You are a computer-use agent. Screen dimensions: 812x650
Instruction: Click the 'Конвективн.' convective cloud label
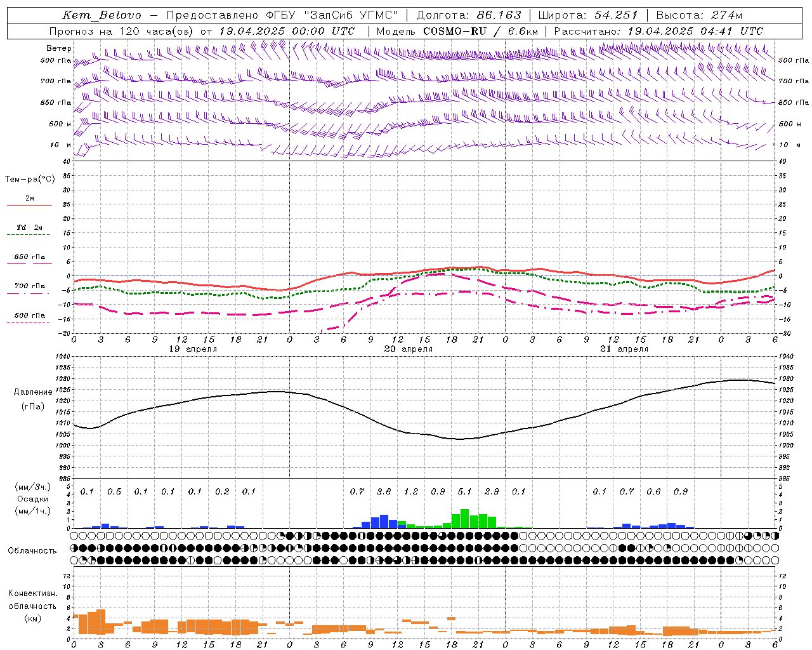pyautogui.click(x=33, y=594)
